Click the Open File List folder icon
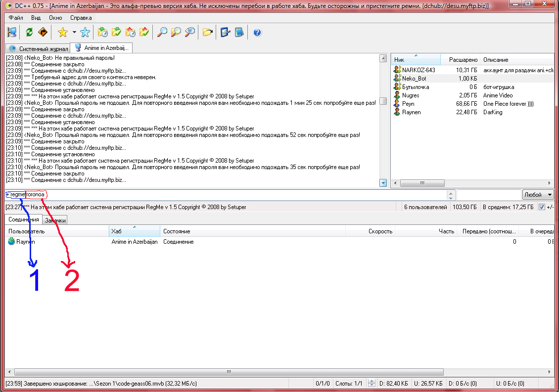Image resolution: width=559 pixels, height=392 pixels. point(207,33)
